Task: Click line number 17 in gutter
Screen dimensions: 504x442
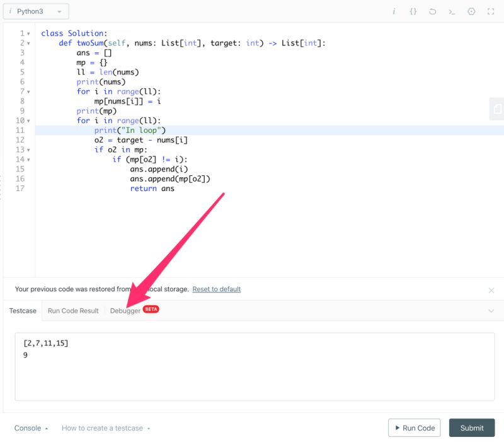Action: [20, 189]
